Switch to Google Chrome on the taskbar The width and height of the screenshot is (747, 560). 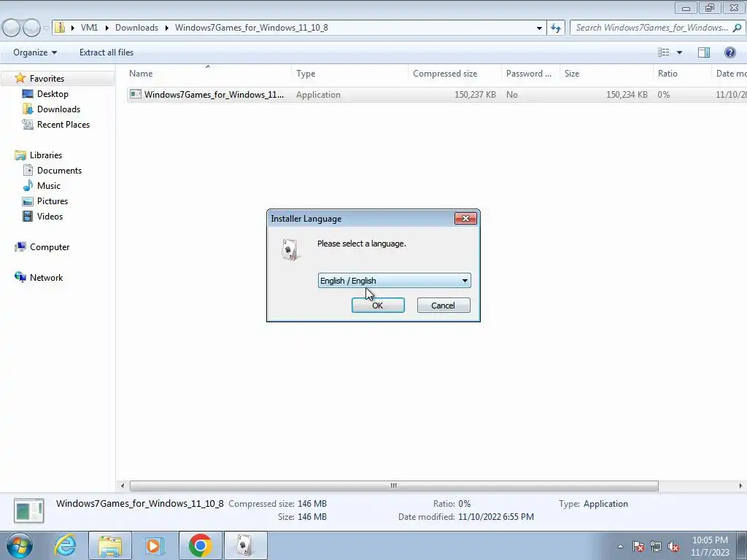tap(201, 545)
